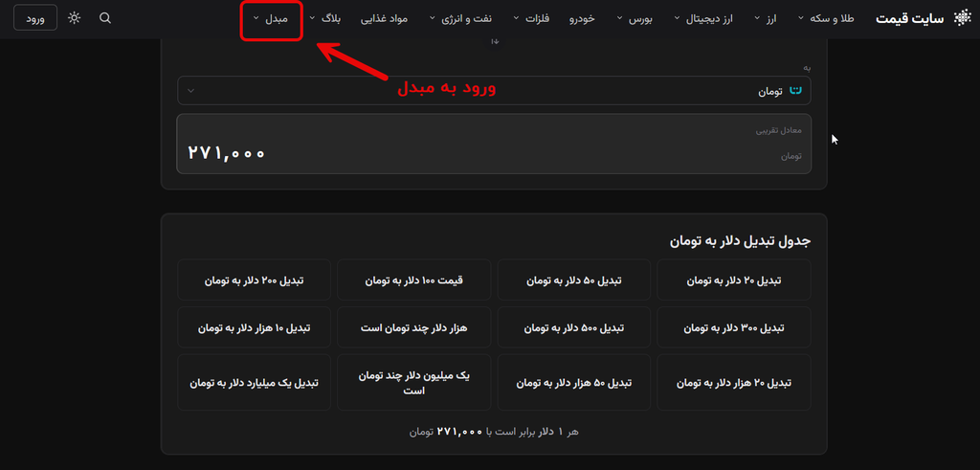Go to the مواد غذایی menu item
Image resolution: width=980 pixels, height=470 pixels.
point(384,19)
